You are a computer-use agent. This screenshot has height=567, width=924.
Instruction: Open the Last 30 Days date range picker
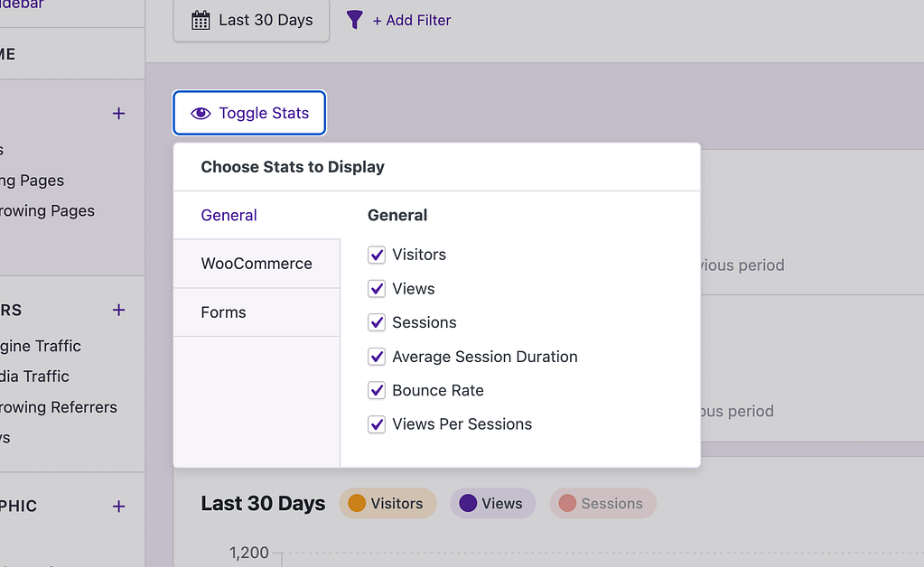tap(251, 21)
